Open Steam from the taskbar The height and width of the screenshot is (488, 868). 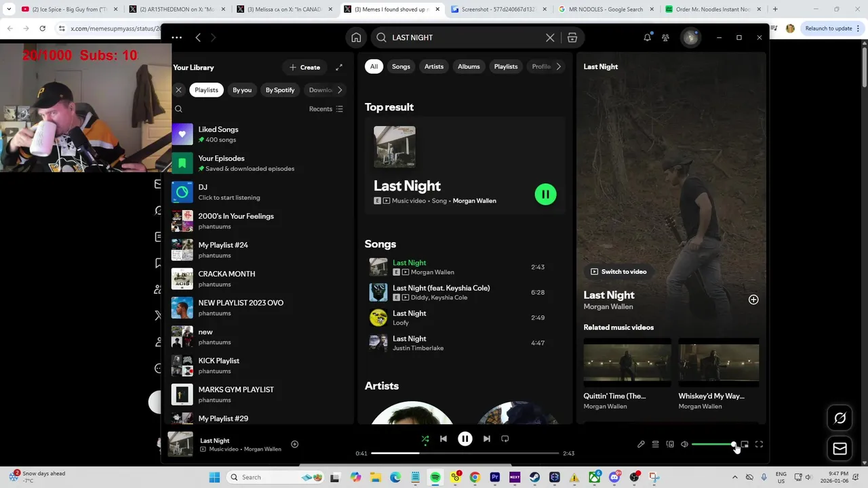[x=534, y=477]
